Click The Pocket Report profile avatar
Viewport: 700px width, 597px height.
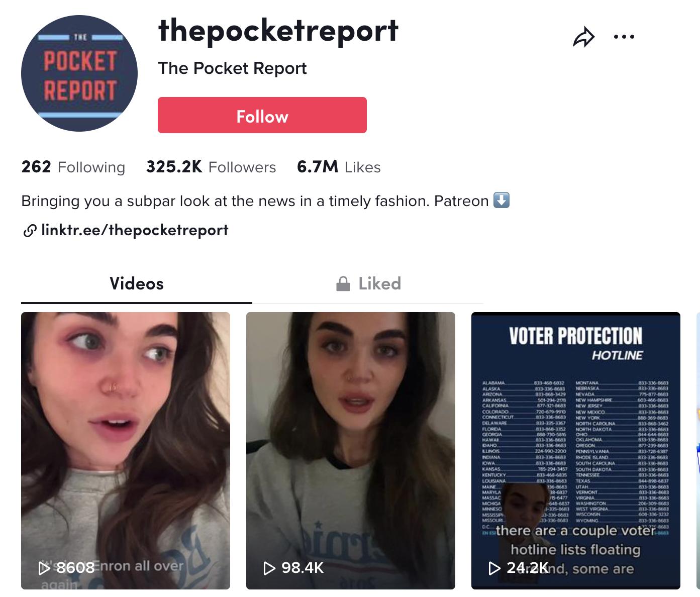pyautogui.click(x=79, y=73)
